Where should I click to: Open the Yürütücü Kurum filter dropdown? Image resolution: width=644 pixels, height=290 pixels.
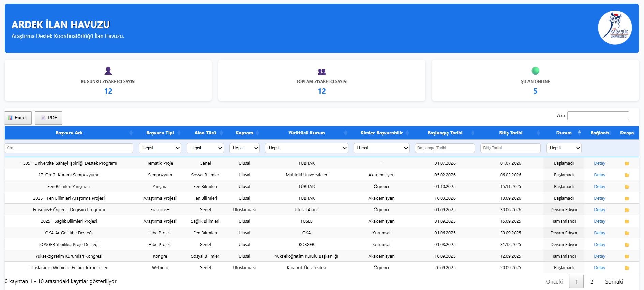point(307,148)
